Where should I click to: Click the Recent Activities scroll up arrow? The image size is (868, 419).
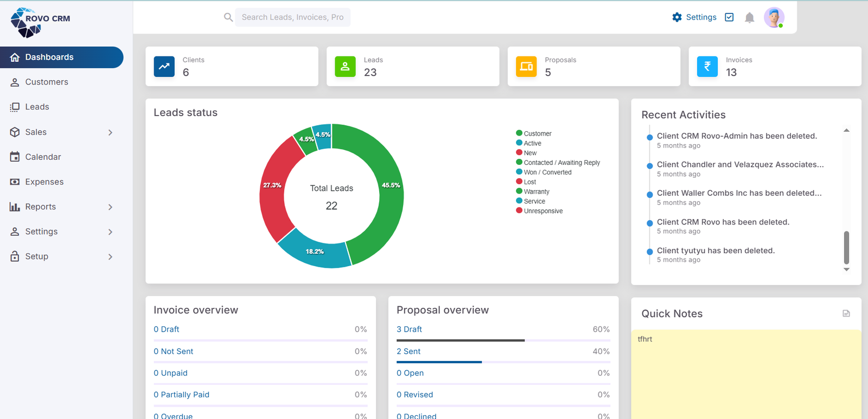click(x=846, y=131)
